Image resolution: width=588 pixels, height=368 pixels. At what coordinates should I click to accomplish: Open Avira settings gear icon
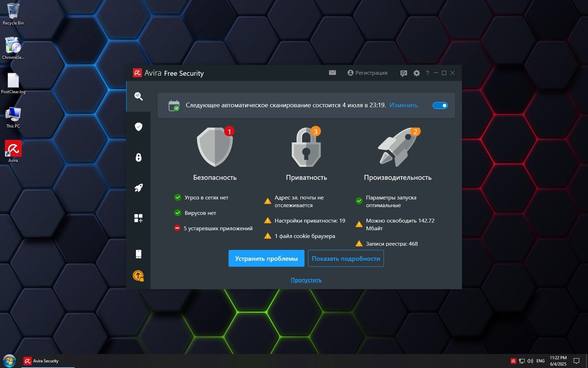click(416, 73)
